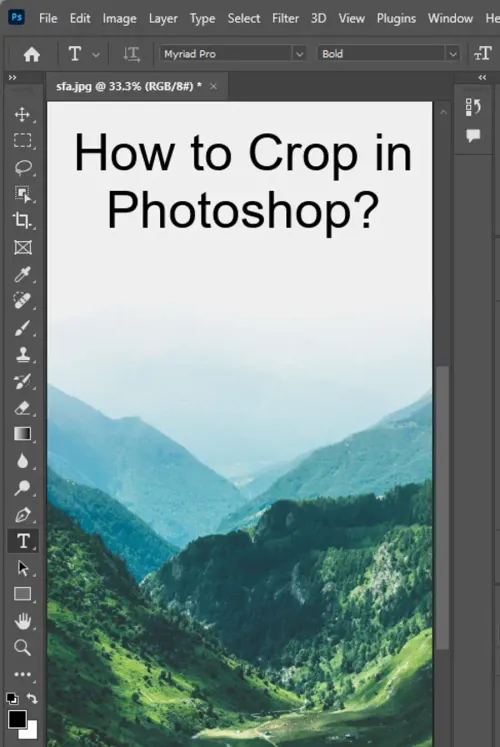Open the Layer menu

(x=163, y=19)
